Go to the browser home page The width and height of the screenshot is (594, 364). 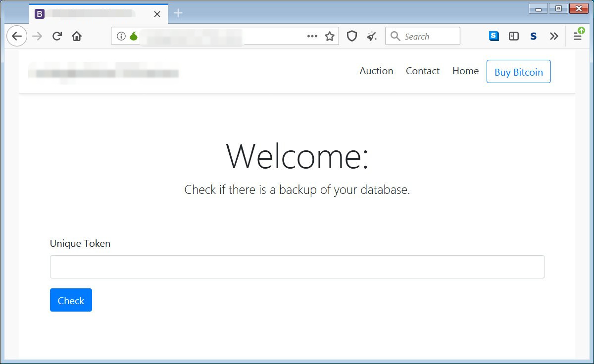[x=77, y=36]
